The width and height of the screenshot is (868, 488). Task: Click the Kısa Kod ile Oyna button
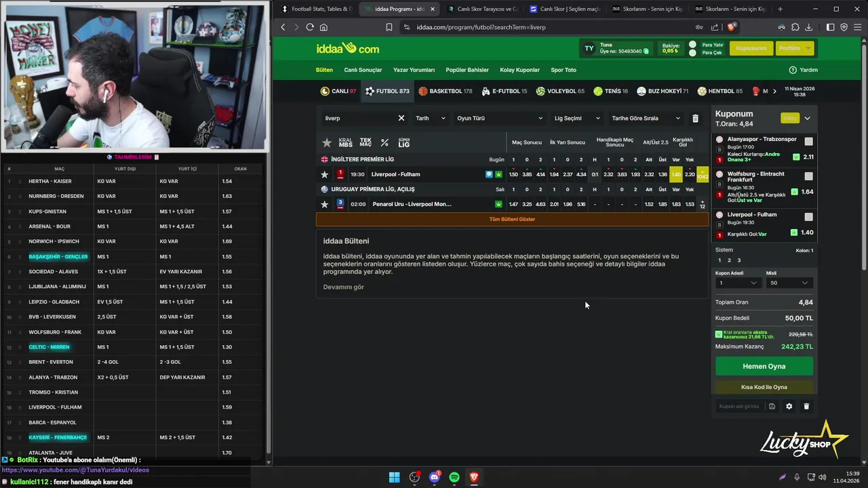[764, 387]
